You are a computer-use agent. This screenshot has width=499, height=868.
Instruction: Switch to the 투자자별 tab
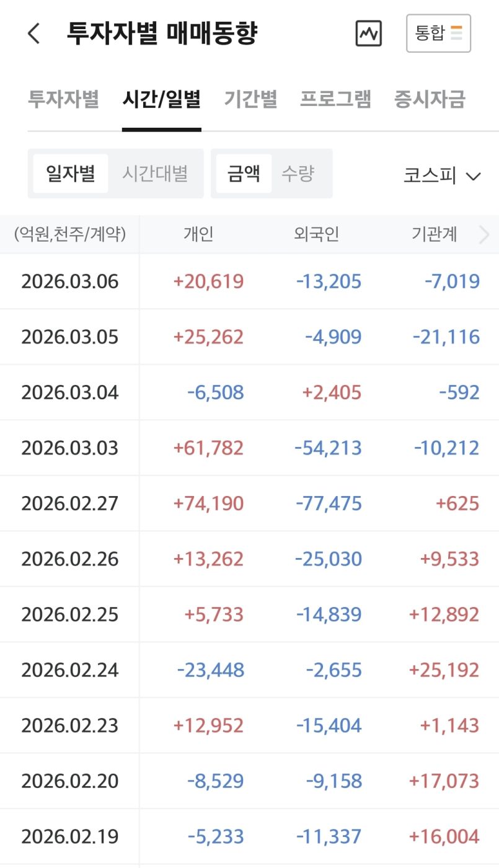tap(63, 99)
